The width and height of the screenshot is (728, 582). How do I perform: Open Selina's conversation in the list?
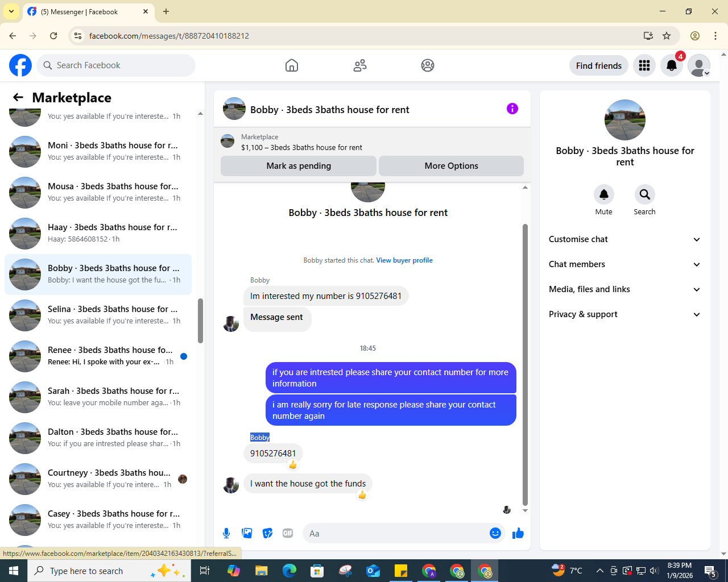click(x=98, y=315)
